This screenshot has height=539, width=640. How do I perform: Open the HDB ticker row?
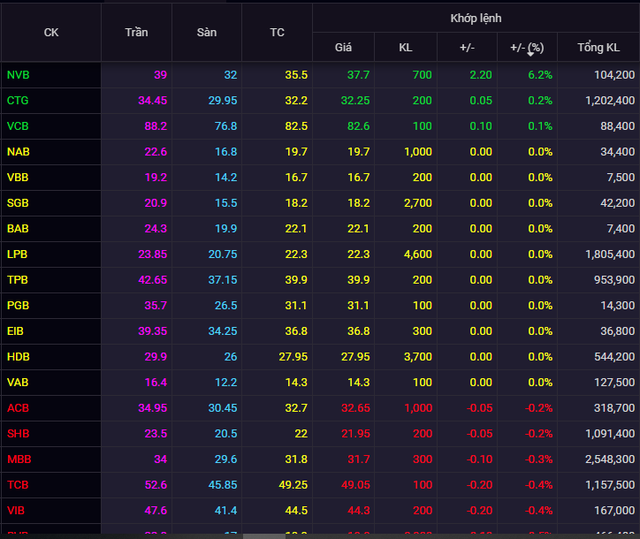click(x=18, y=356)
